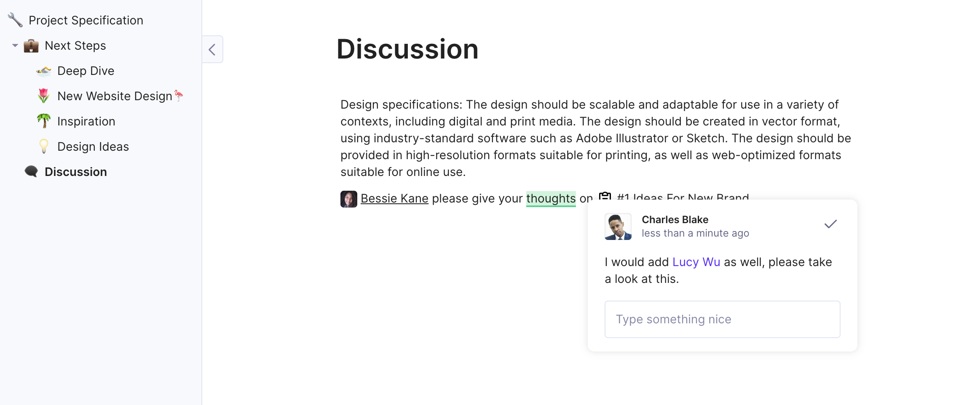The image size is (980, 405).
Task: Focus the Type something nice reply field
Action: click(x=722, y=319)
